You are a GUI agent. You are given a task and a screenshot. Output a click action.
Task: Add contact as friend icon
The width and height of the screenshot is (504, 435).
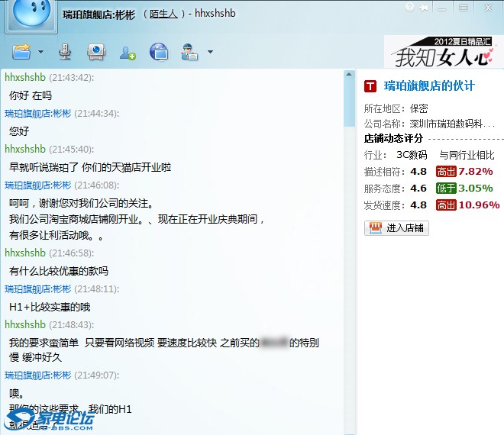128,53
